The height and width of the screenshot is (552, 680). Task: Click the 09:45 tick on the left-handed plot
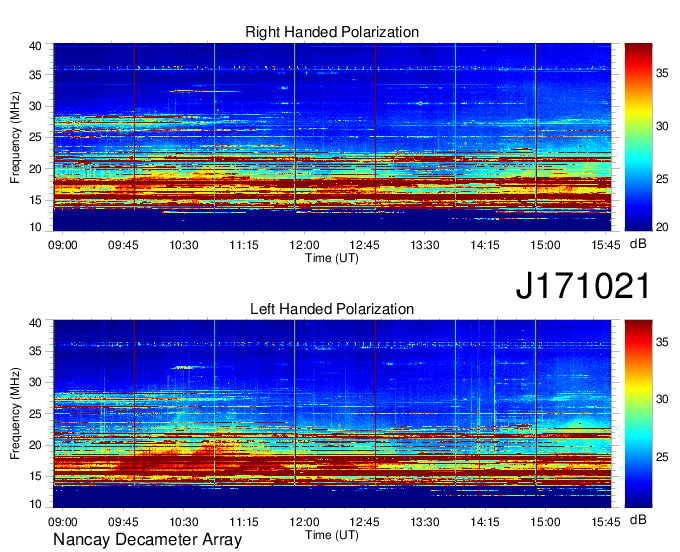coord(123,522)
